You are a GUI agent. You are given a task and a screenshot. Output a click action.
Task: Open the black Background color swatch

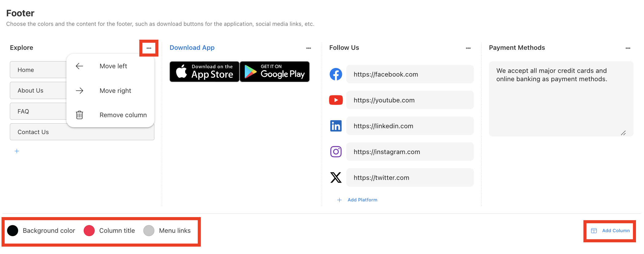click(x=13, y=231)
